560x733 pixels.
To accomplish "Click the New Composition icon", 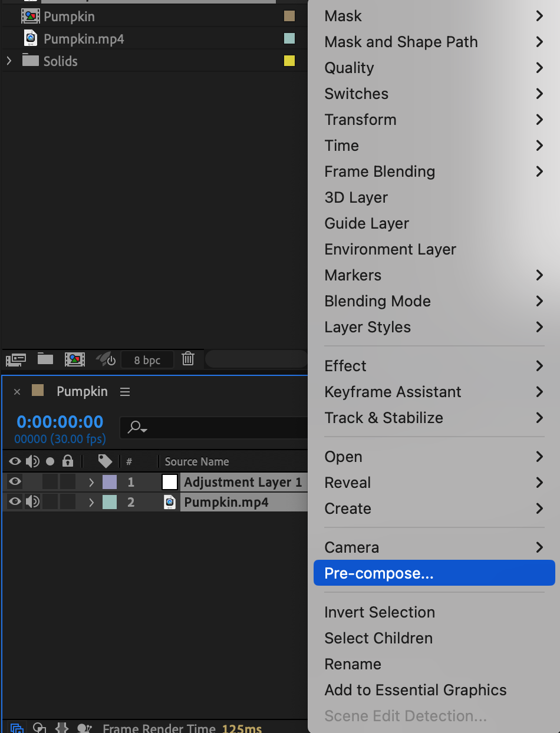I will [75, 359].
